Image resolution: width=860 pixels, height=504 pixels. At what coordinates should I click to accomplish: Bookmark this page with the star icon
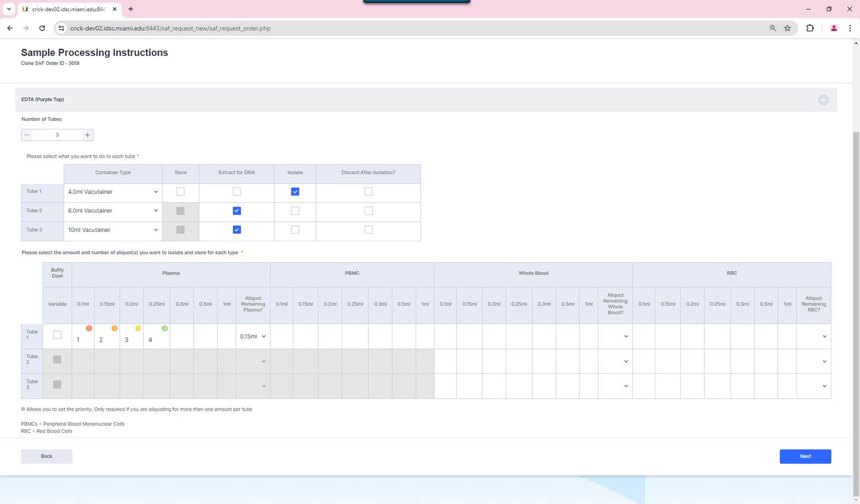787,29
